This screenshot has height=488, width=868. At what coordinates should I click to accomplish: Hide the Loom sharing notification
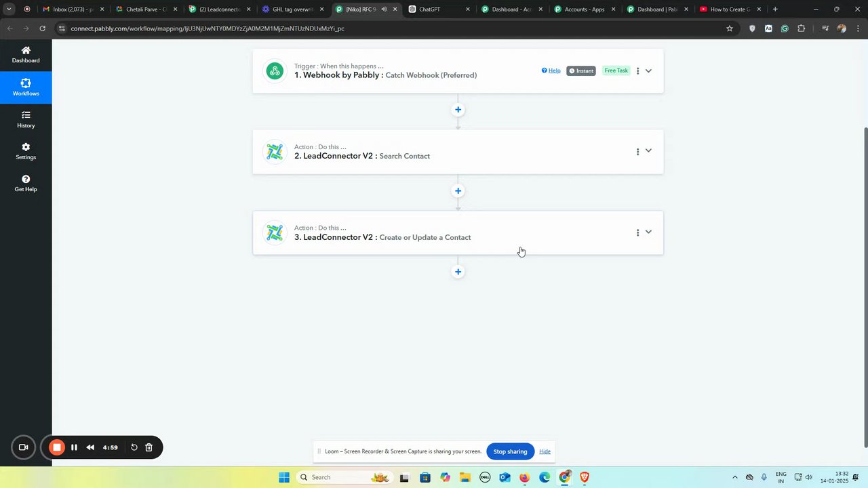click(545, 451)
